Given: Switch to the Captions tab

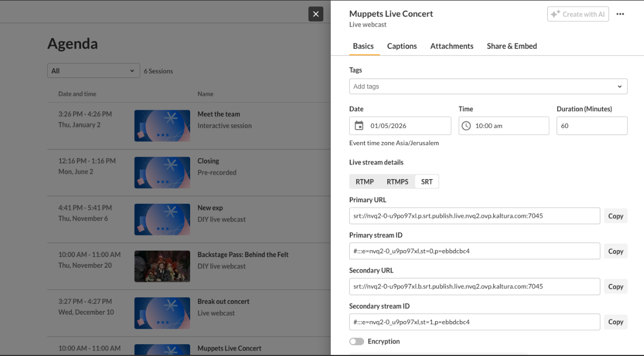Looking at the screenshot, I should [x=402, y=46].
